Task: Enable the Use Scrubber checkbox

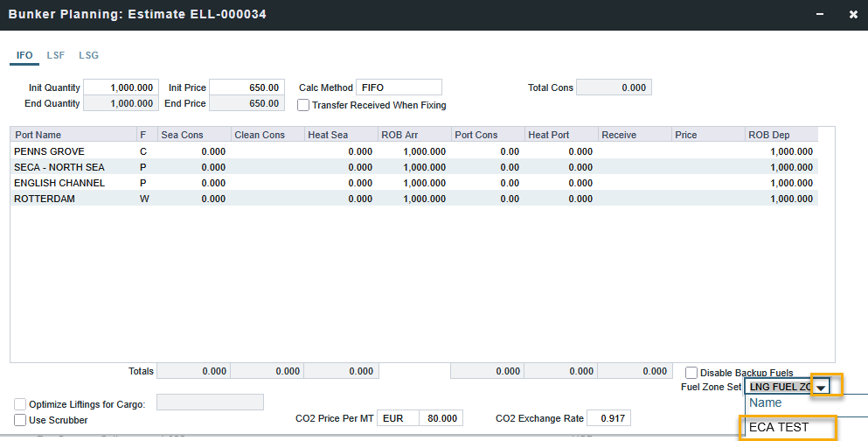Action: pyautogui.click(x=20, y=420)
